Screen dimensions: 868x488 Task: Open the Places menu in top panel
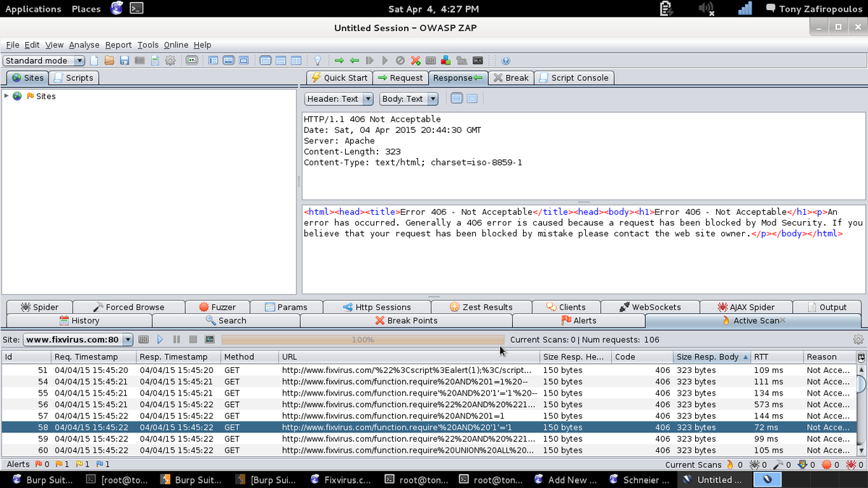86,9
